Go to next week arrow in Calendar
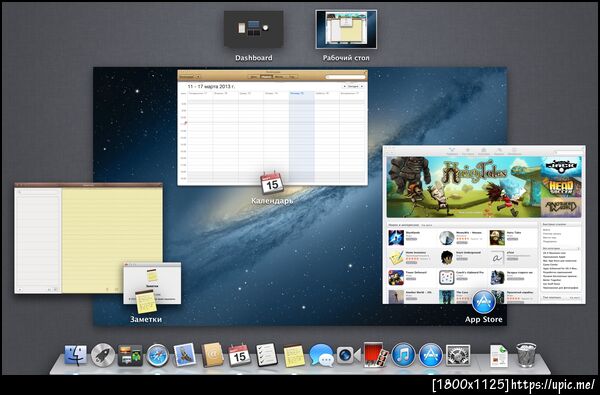This screenshot has width=600, height=395. [362, 87]
